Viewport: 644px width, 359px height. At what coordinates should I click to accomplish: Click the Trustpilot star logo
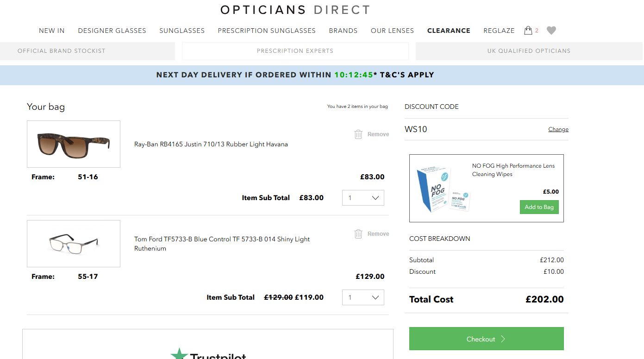pos(179,354)
